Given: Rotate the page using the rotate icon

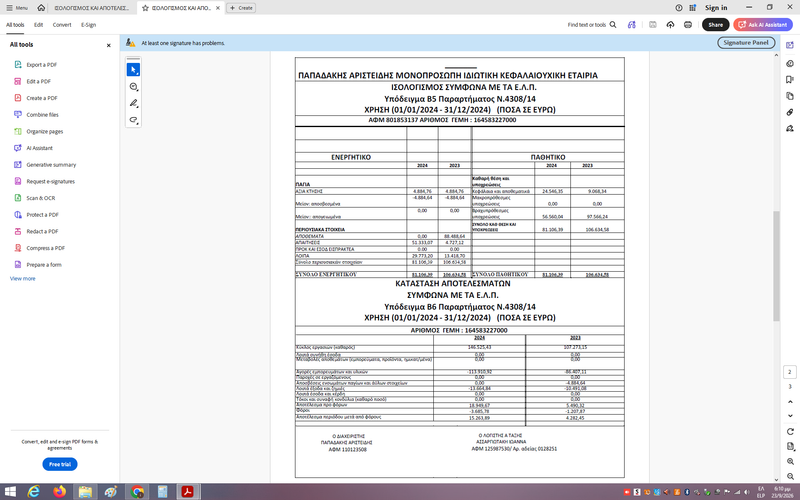Looking at the screenshot, I should tap(790, 432).
